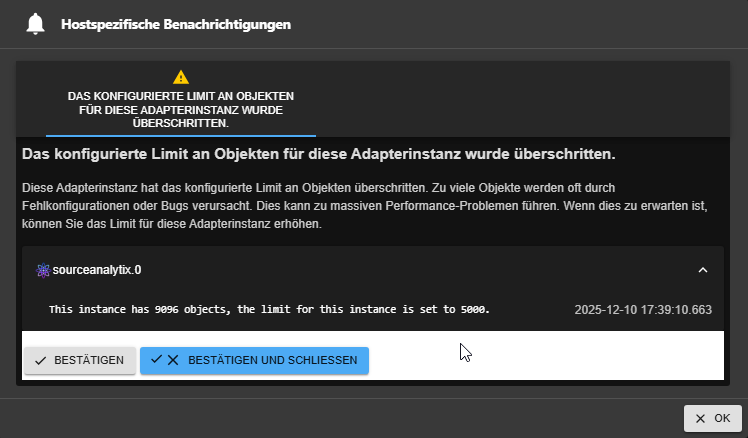
Task: Click the description paragraph starting Diese Adapterinstanz
Action: point(365,206)
